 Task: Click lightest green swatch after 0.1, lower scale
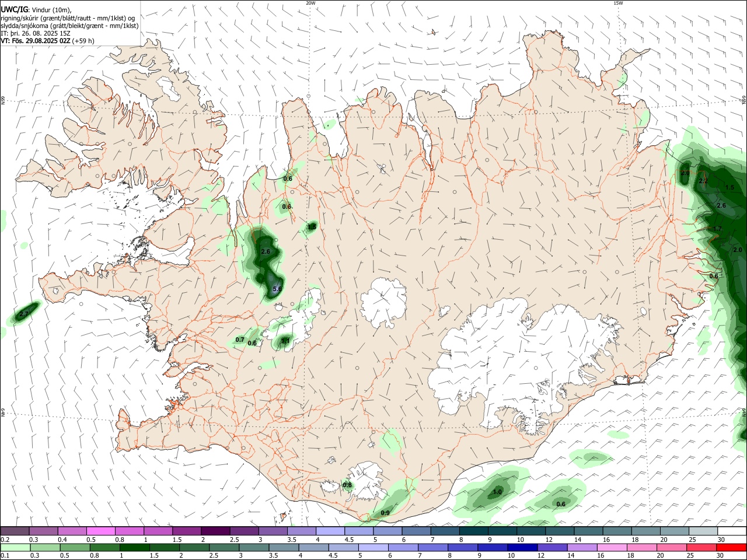click(15, 547)
